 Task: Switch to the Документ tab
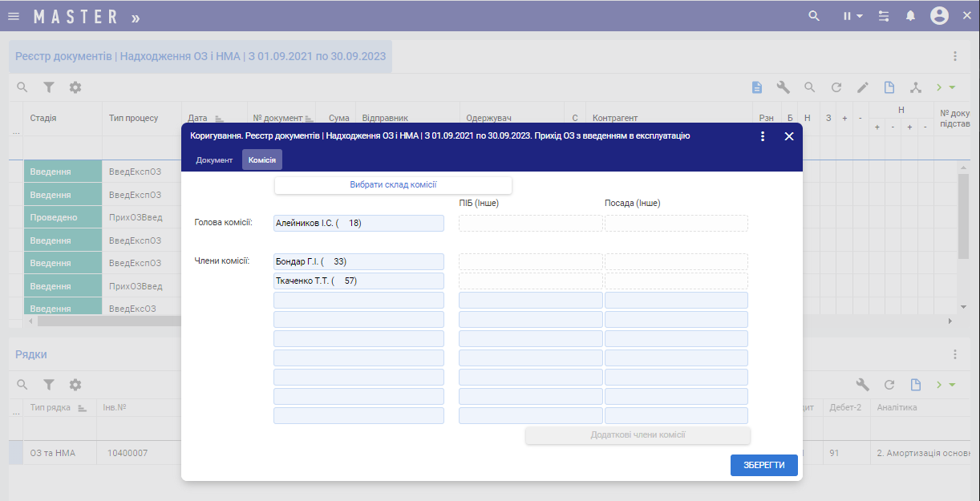[x=214, y=160]
